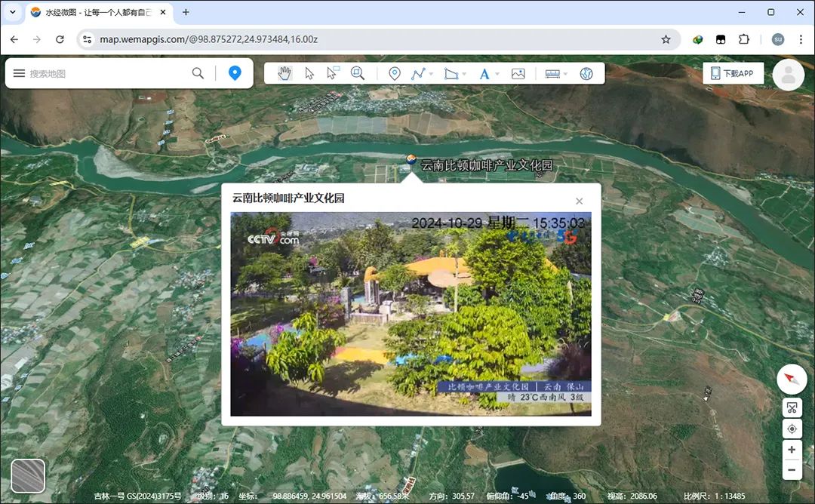
Task: Choose the text annotation A tool
Action: 484,74
